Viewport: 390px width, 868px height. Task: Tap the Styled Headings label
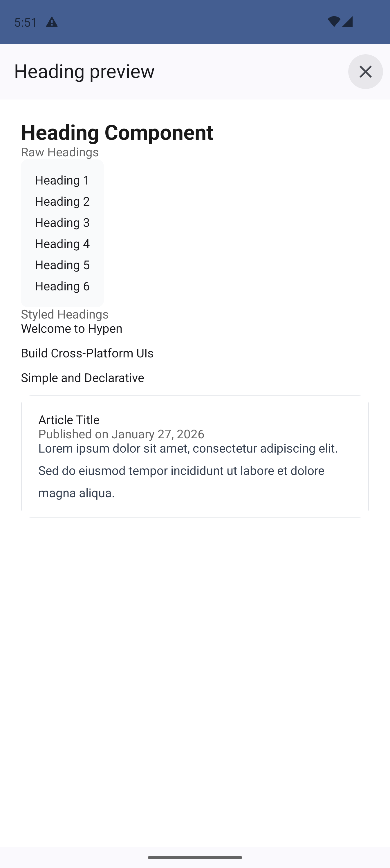pos(65,314)
